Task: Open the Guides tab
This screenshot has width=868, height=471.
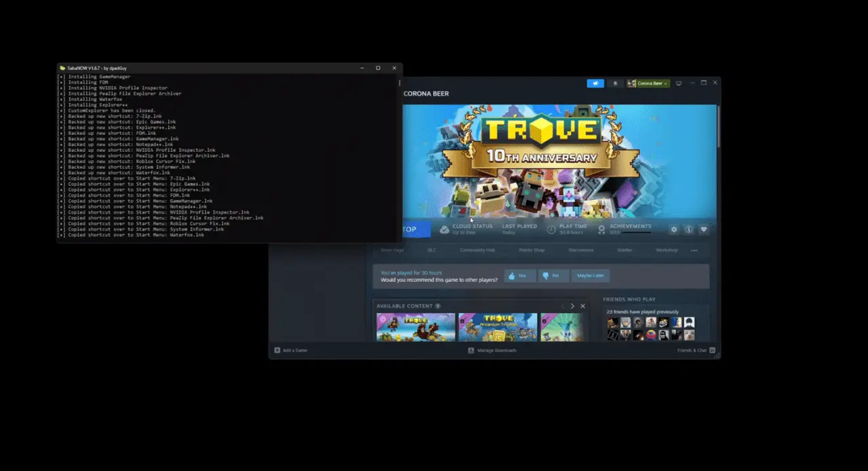Action: [x=625, y=250]
